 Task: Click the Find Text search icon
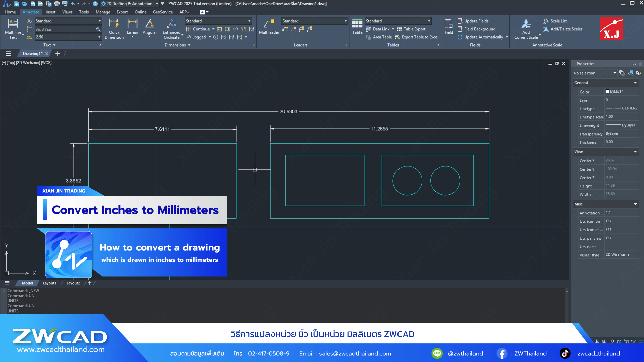tap(98, 29)
